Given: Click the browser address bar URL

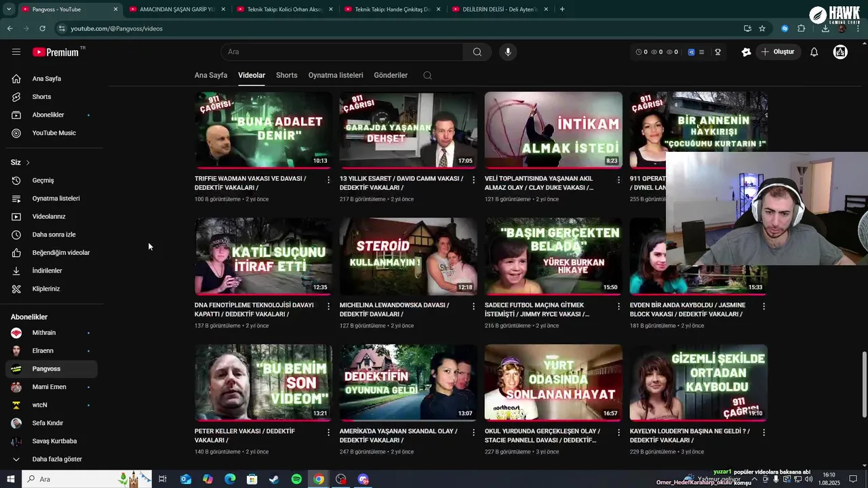Looking at the screenshot, I should 117,28.
